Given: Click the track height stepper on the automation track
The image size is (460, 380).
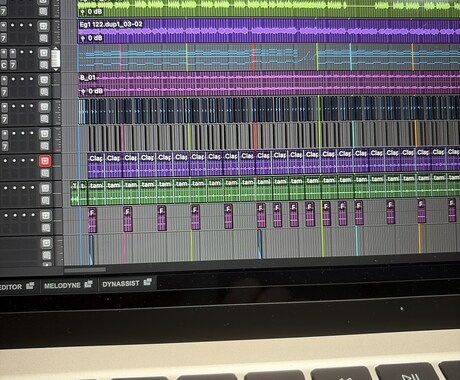Looking at the screenshot, I should pyautogui.click(x=56, y=59).
